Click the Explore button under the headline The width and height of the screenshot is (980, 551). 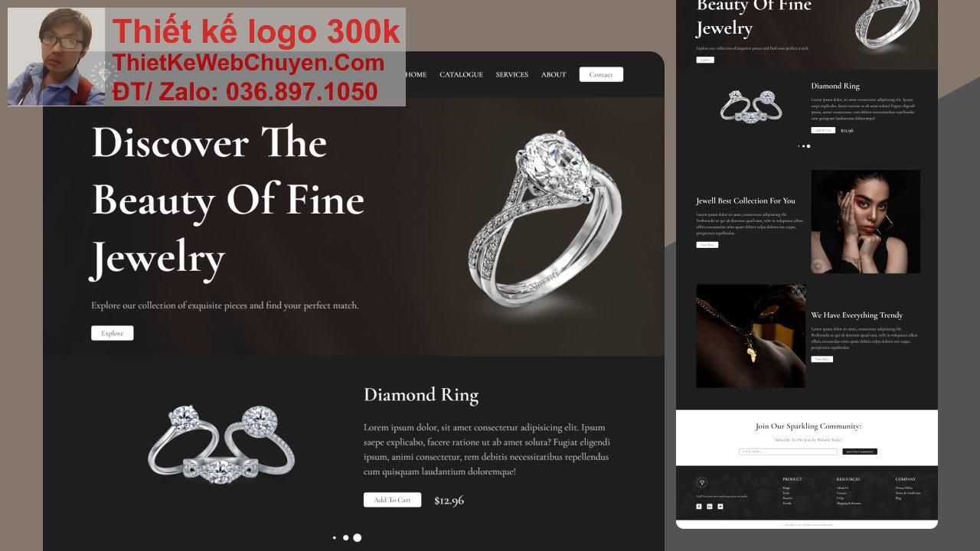(113, 333)
